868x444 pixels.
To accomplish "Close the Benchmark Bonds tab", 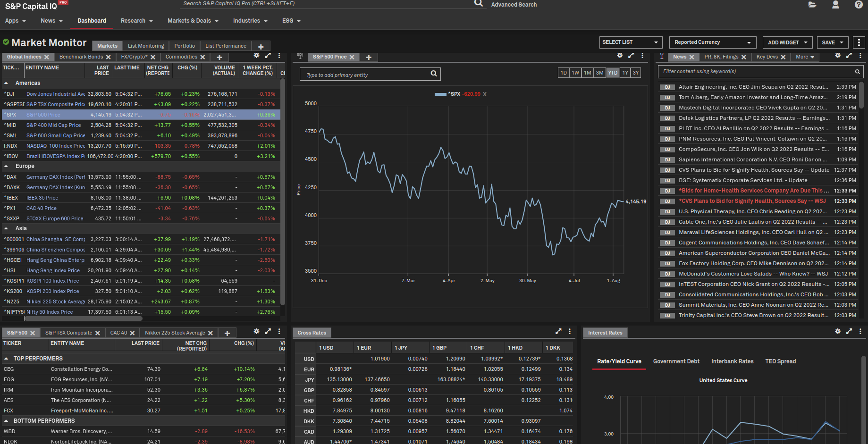I will tap(108, 57).
